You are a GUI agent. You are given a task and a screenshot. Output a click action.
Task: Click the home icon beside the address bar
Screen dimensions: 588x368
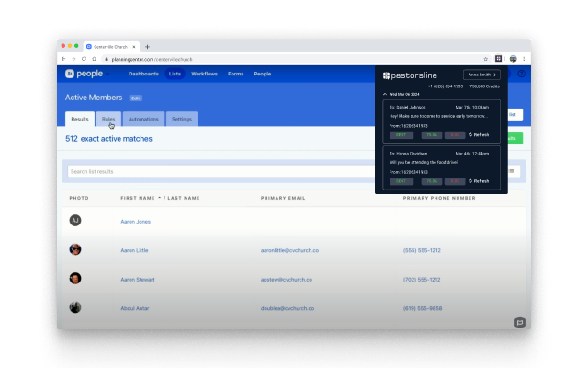pyautogui.click(x=94, y=59)
